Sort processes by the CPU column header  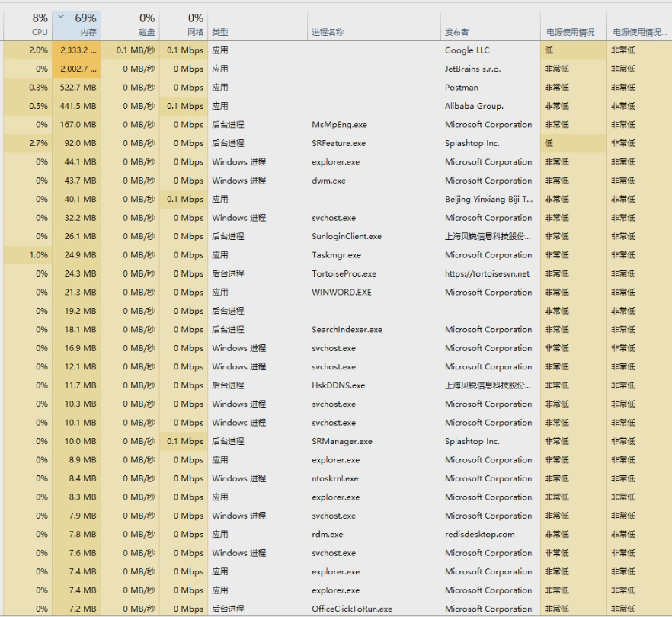tap(28, 25)
